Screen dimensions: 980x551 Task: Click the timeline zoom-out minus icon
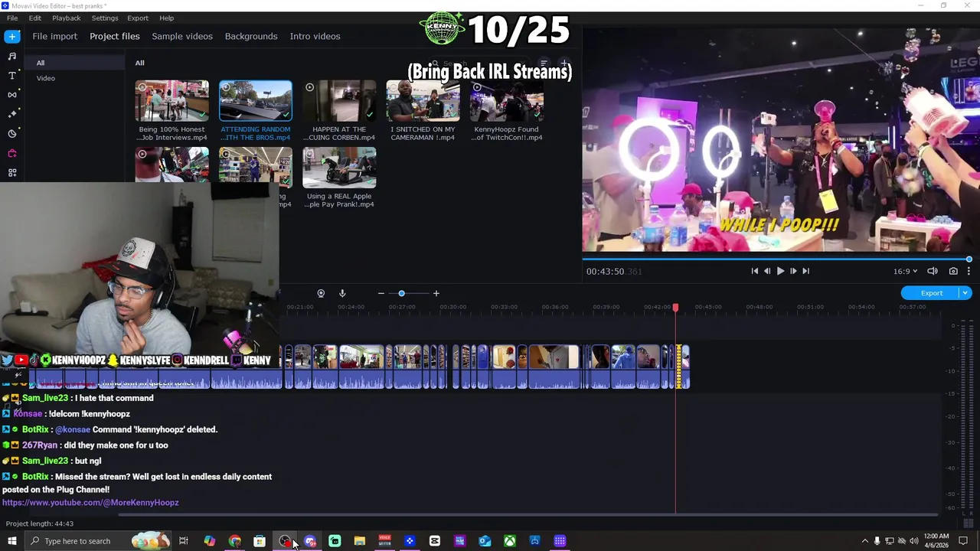(x=381, y=293)
